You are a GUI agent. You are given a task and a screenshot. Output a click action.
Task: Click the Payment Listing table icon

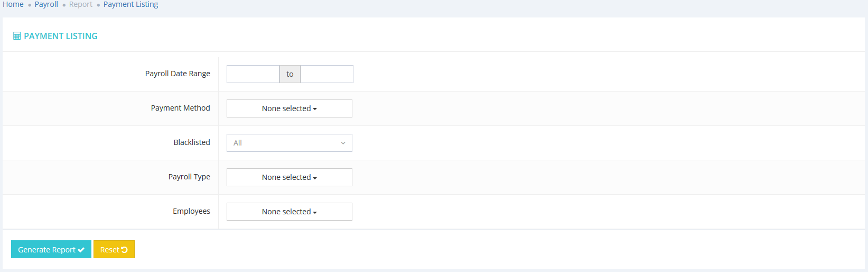pyautogui.click(x=17, y=36)
